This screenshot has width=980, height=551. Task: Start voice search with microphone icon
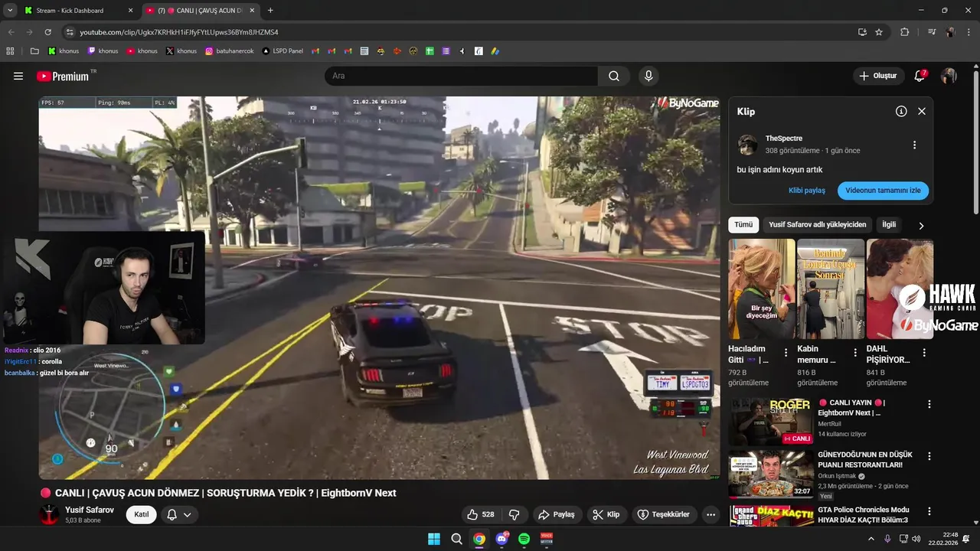[648, 76]
